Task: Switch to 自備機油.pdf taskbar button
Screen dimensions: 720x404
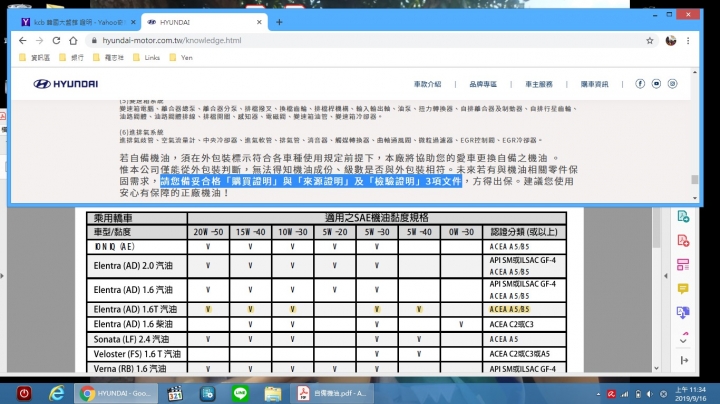Action: [333, 393]
